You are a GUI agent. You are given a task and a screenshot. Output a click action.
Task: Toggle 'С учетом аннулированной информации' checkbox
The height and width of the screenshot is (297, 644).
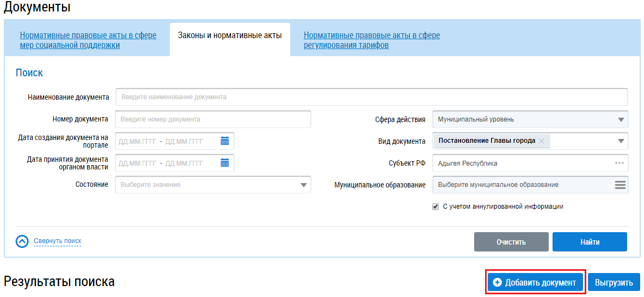[x=436, y=207]
